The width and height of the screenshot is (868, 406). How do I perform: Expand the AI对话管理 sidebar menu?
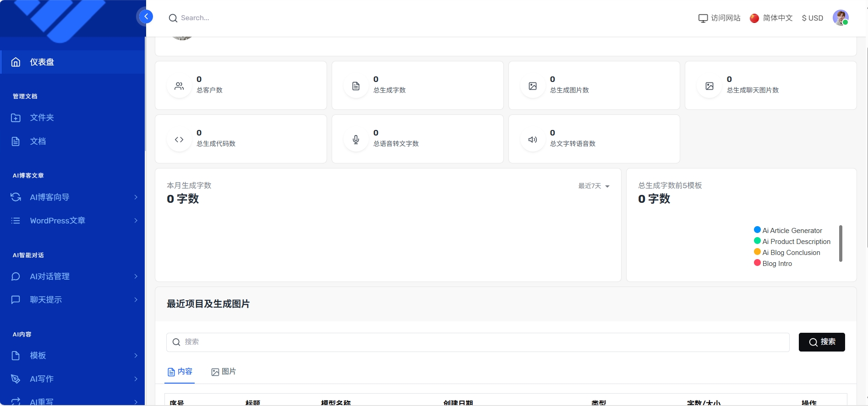(x=73, y=276)
